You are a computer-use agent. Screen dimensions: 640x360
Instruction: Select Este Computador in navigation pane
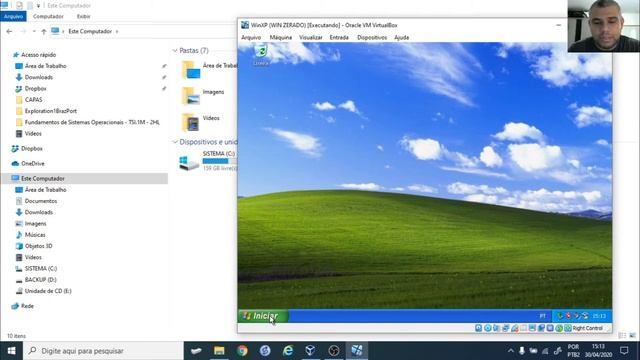pos(42,178)
